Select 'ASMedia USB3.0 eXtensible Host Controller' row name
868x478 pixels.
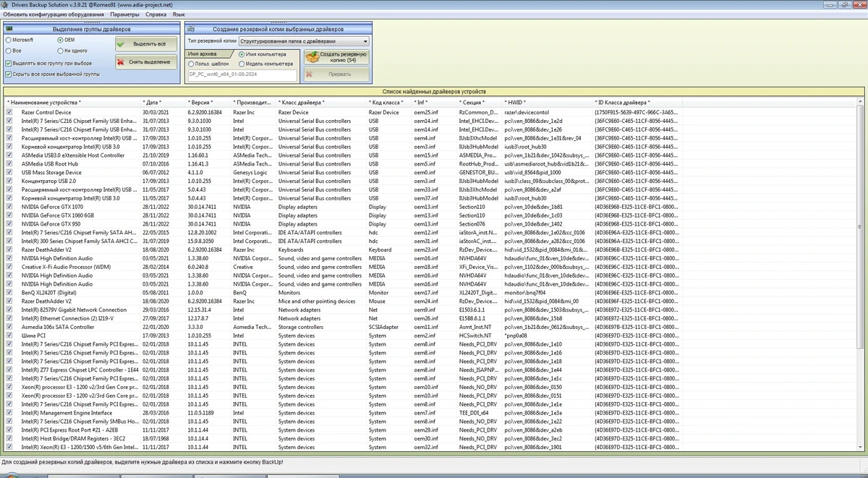pos(73,155)
